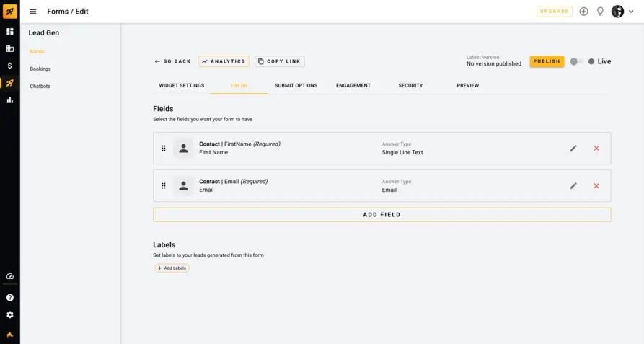Open the Widget Settings tab
This screenshot has width=644, height=344.
point(182,85)
